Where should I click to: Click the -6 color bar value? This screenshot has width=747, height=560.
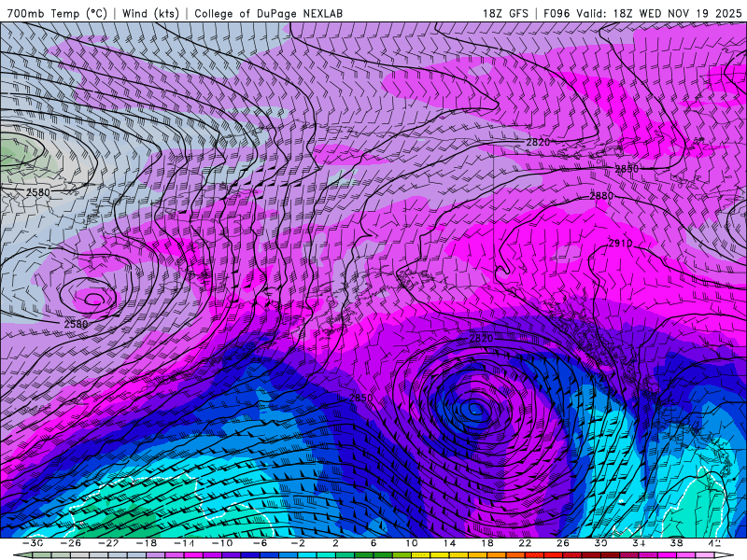tap(260, 543)
